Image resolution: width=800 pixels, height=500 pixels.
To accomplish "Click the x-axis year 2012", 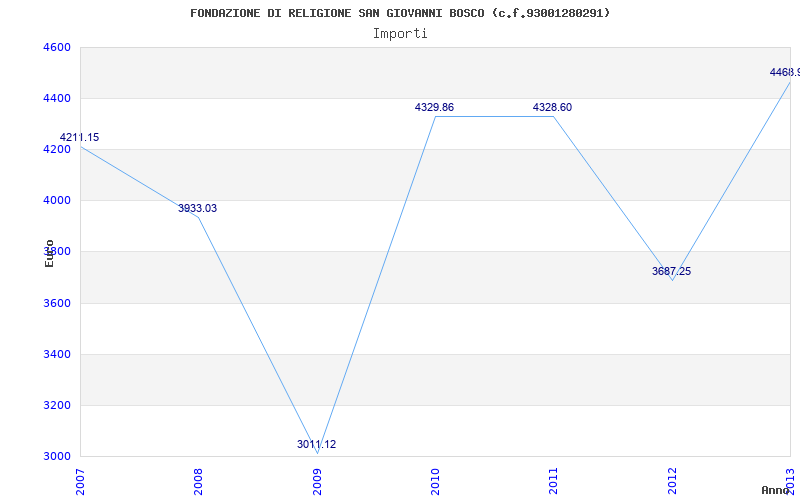I will point(672,482).
